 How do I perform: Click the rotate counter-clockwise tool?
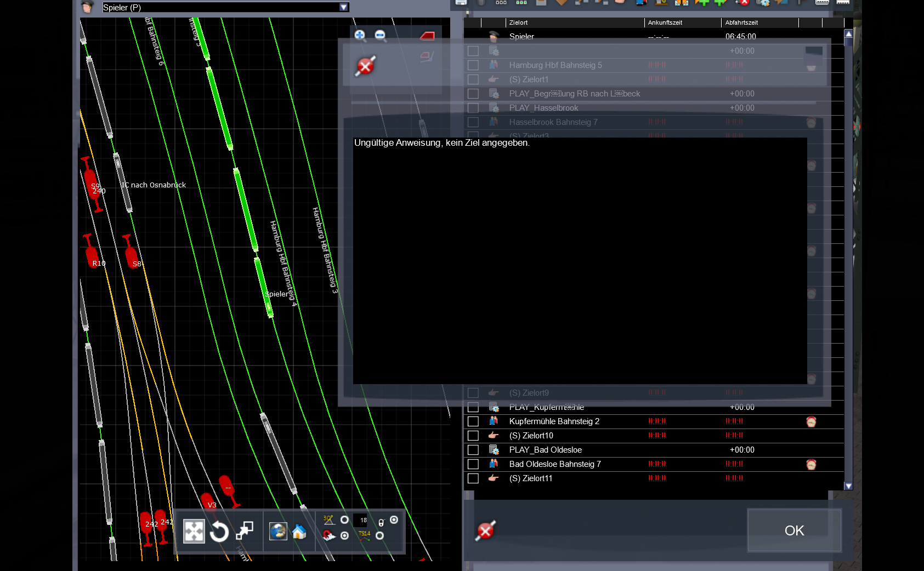click(219, 532)
